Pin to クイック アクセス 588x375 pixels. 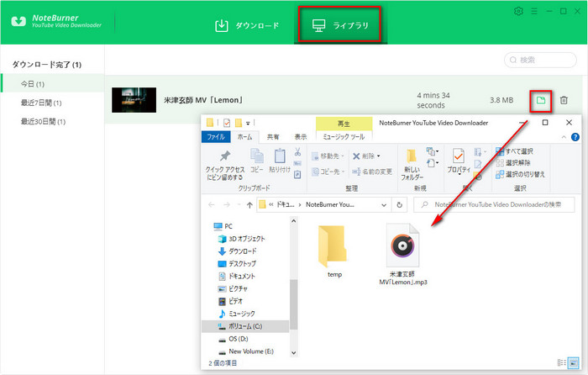point(225,165)
